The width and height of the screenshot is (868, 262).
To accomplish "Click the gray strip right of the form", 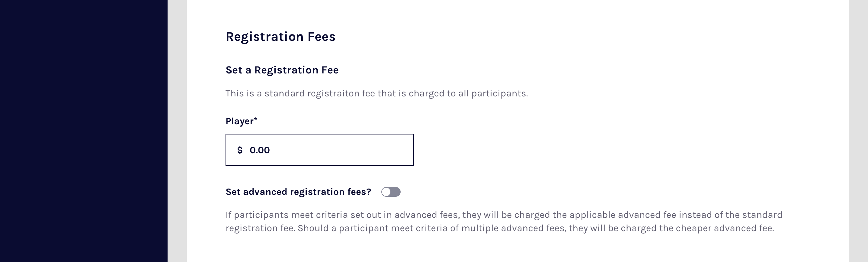I will pyautogui.click(x=858, y=131).
